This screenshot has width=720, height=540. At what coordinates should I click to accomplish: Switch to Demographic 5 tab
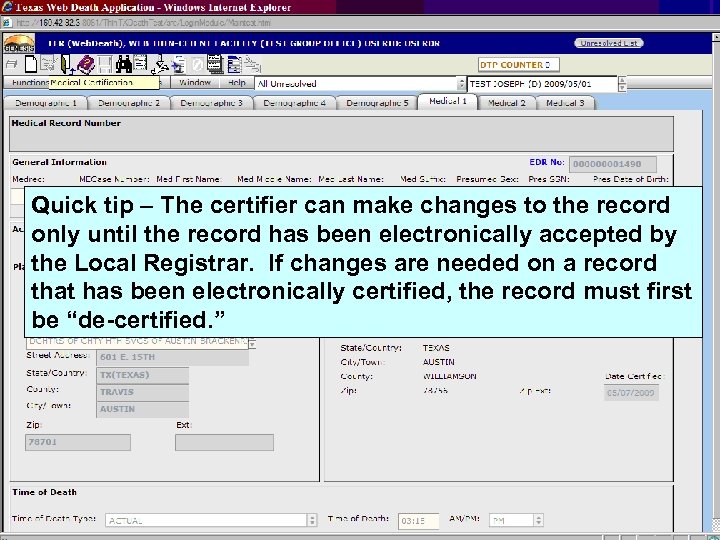pyautogui.click(x=377, y=103)
